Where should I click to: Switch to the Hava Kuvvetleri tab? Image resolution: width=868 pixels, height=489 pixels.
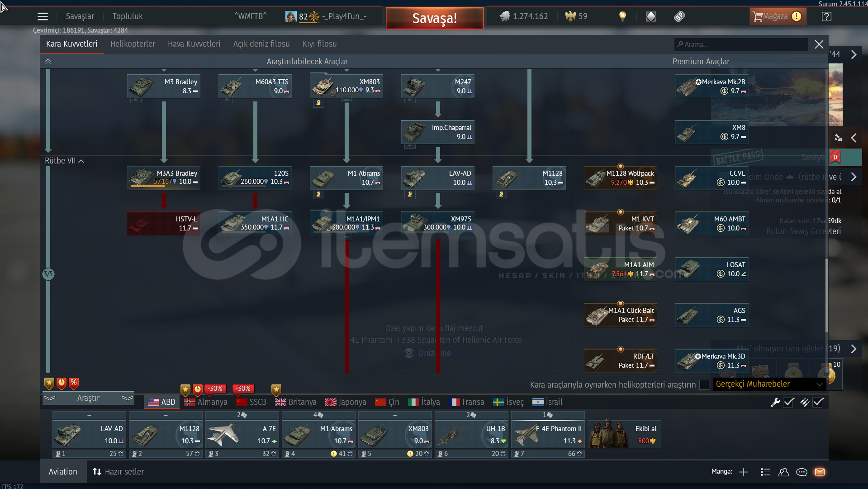[x=194, y=44]
